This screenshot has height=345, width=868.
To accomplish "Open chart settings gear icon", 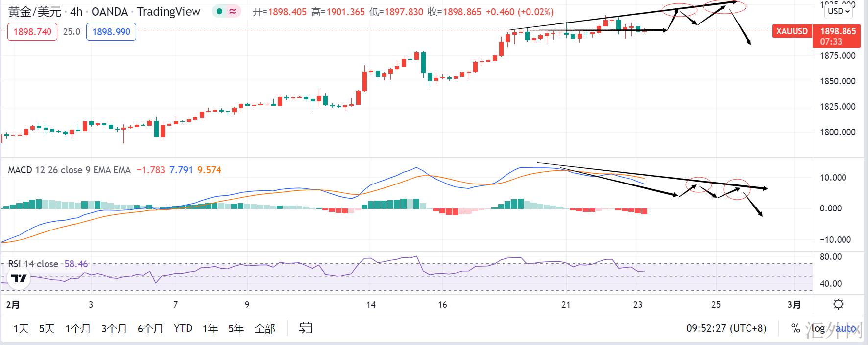I will click(838, 304).
